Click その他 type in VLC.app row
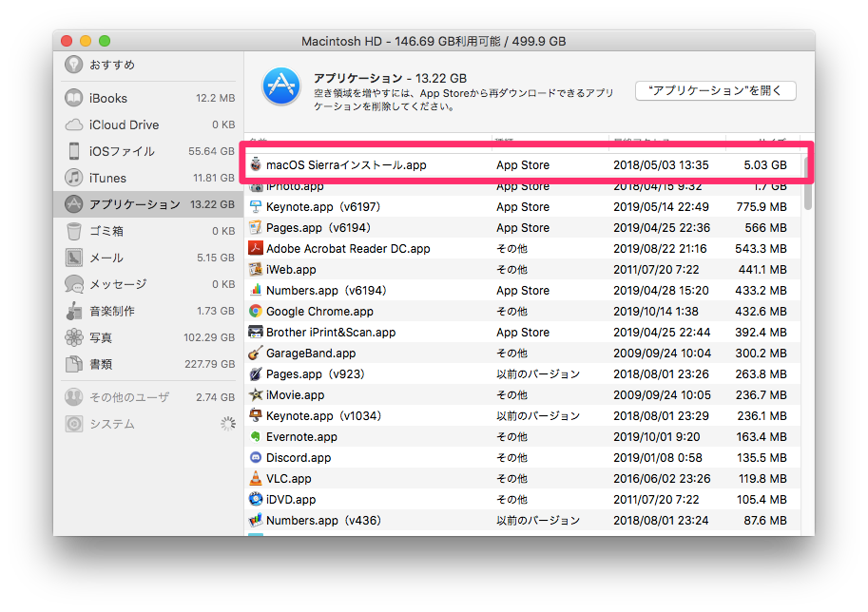 (512, 479)
